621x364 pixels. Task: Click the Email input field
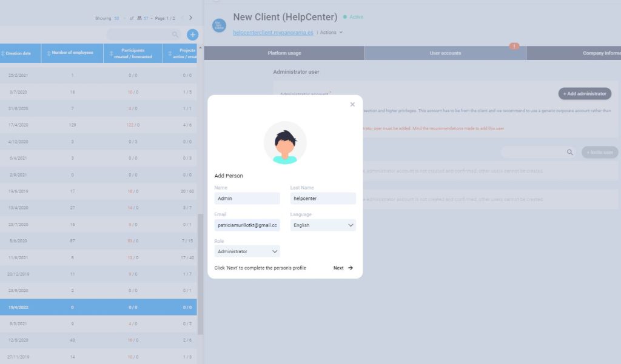[247, 225]
